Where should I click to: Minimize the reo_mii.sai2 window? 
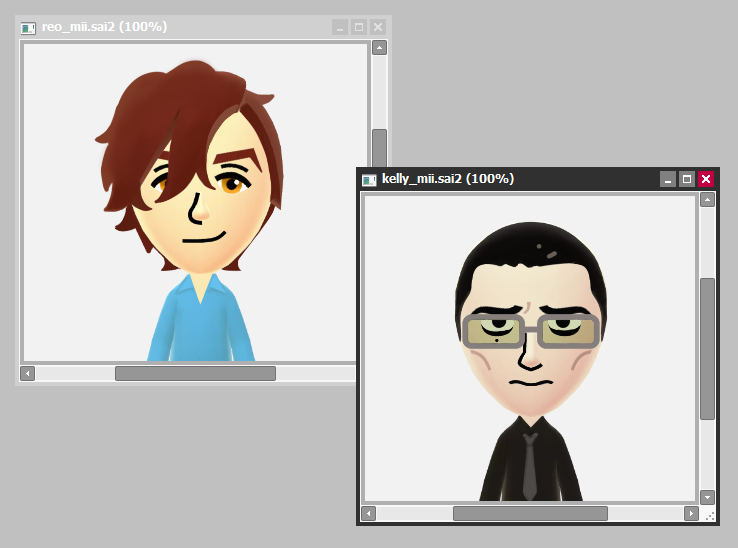(x=340, y=27)
